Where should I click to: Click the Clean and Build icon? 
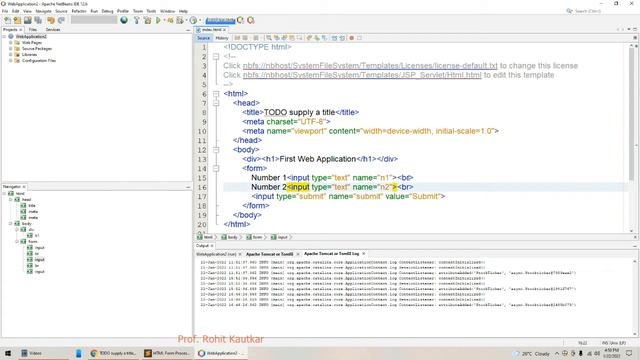click(147, 20)
